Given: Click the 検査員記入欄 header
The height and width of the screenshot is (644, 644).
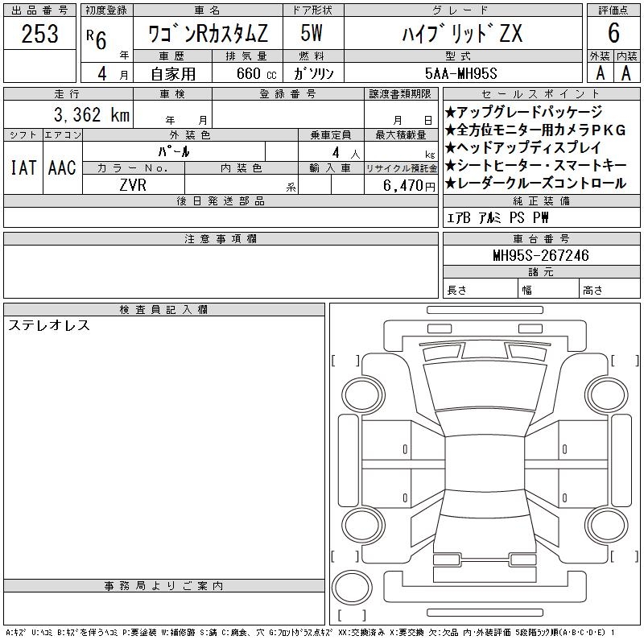Looking at the screenshot, I should pyautogui.click(x=164, y=309).
